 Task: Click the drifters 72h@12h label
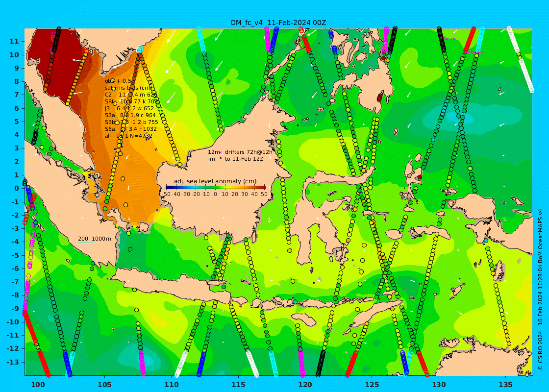(248, 152)
